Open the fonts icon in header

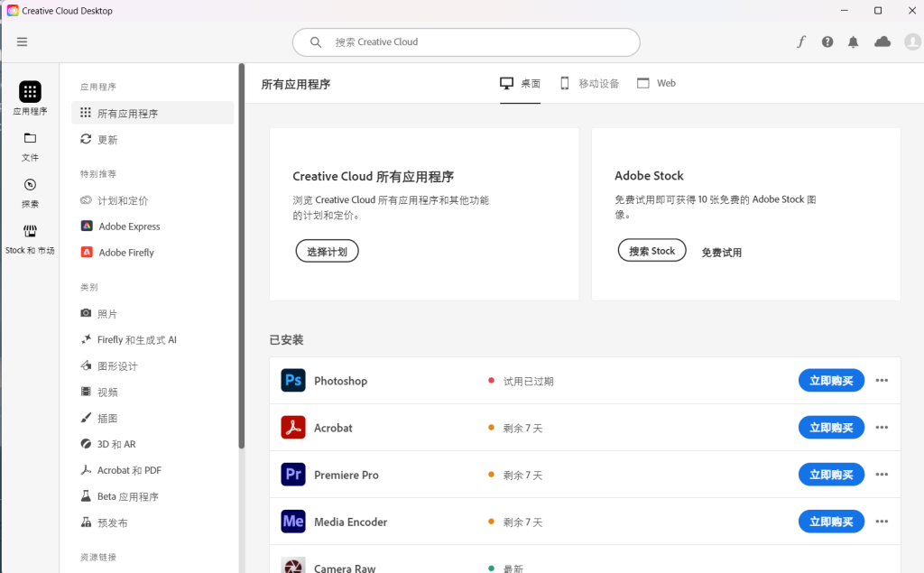click(x=800, y=42)
